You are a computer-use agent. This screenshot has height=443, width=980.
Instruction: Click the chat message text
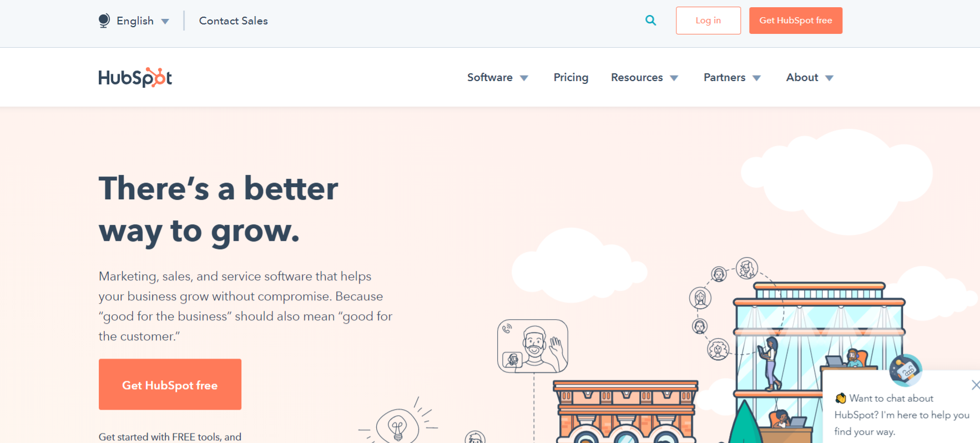pyautogui.click(x=902, y=415)
